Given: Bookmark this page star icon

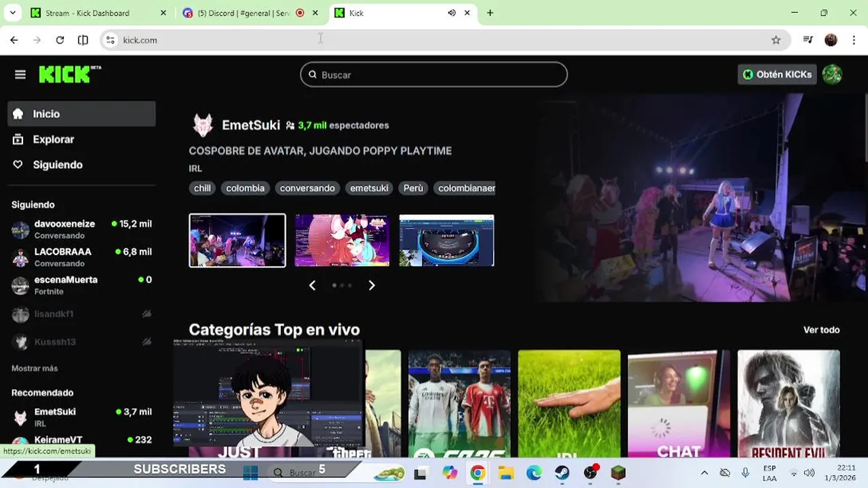Looking at the screenshot, I should [776, 40].
